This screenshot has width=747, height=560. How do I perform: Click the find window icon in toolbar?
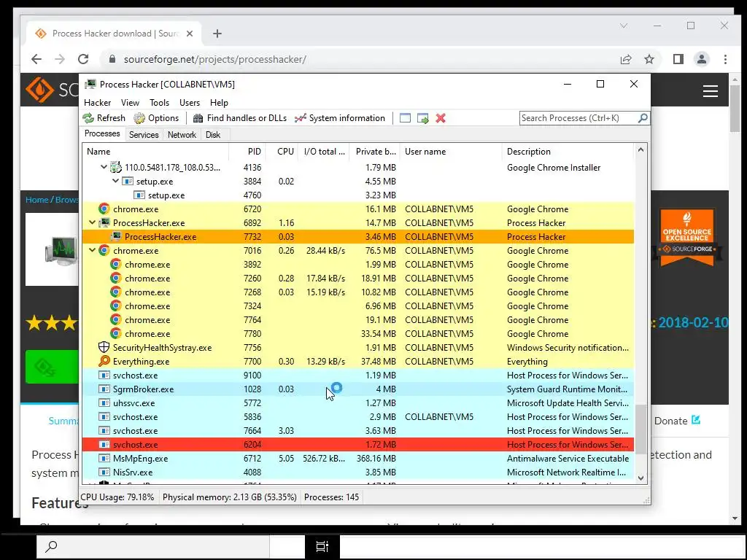(405, 118)
